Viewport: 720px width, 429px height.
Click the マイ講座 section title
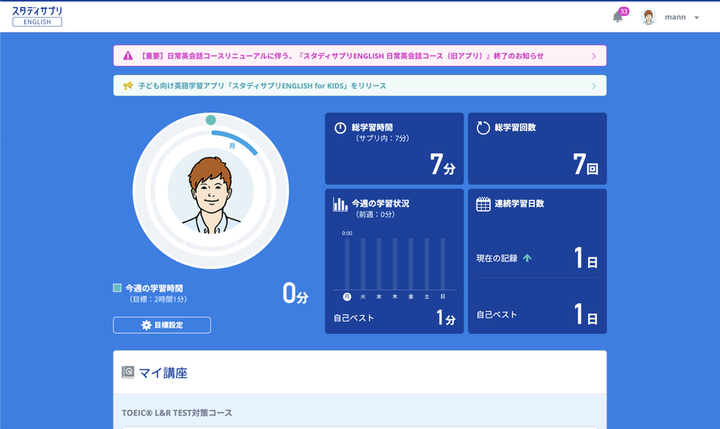(163, 373)
